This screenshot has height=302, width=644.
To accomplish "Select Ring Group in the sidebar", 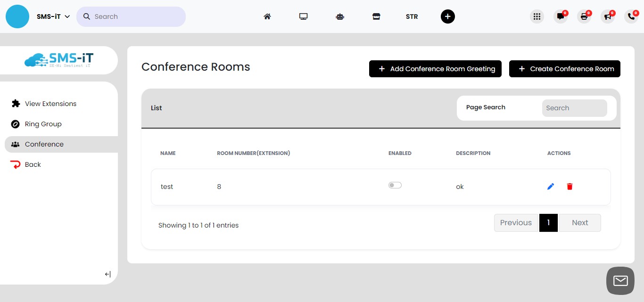I will point(43,124).
